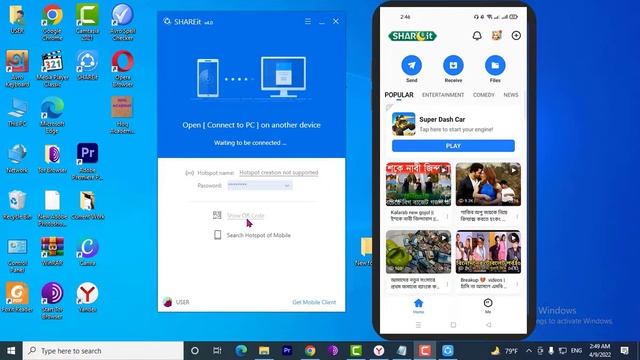Switch to COMEDY tab
Image resolution: width=640 pixels, height=360 pixels.
coord(484,95)
